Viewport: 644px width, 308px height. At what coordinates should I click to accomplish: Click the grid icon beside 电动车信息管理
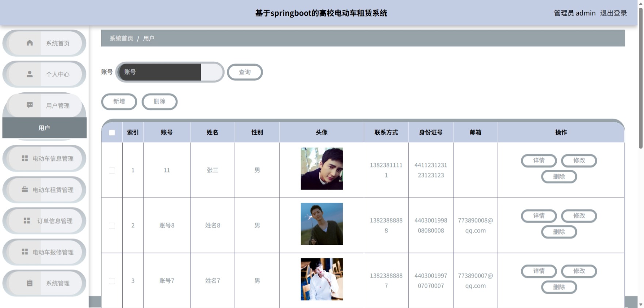tap(24, 158)
